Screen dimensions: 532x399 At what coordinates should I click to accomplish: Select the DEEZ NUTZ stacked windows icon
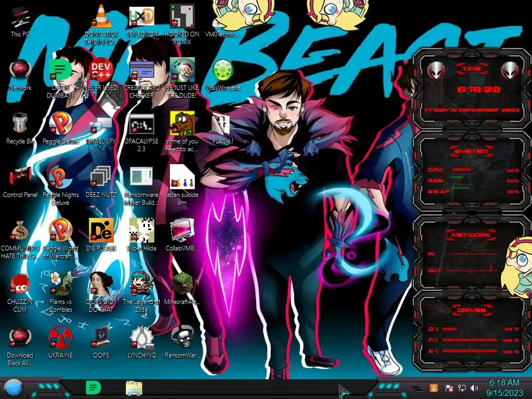[101, 182]
